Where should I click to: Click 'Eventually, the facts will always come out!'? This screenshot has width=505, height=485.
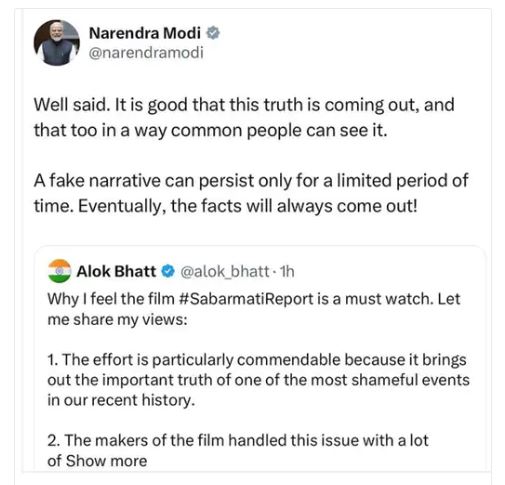tap(248, 206)
